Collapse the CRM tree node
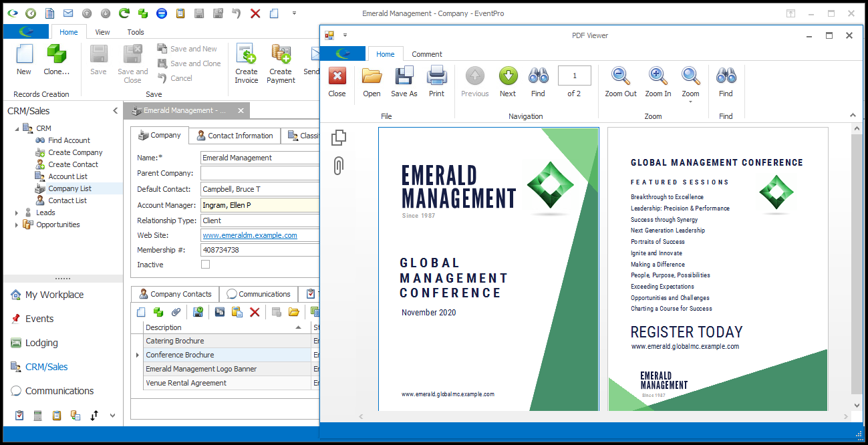Image resolution: width=868 pixels, height=445 pixels. [17, 128]
